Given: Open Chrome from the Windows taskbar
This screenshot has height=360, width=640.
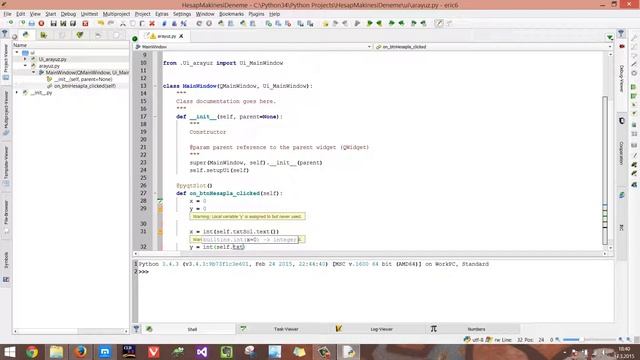Looking at the screenshot, I should [32, 352].
